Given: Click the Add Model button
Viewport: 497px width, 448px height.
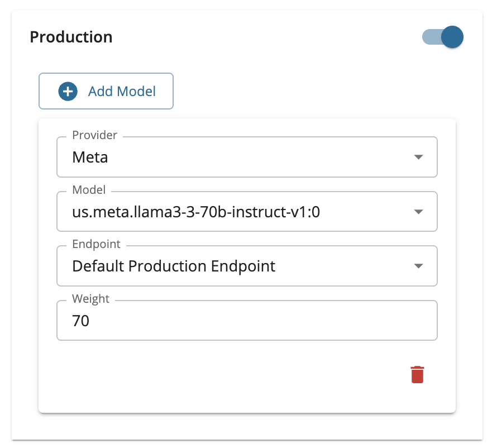Looking at the screenshot, I should [x=106, y=90].
